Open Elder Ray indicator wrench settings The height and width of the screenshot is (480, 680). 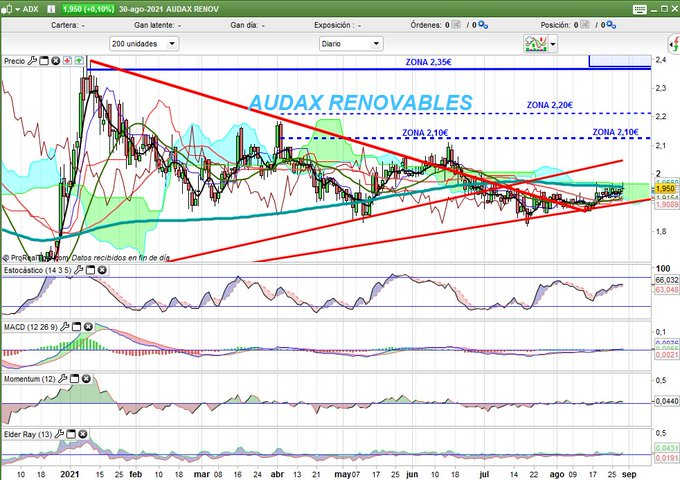click(x=59, y=434)
